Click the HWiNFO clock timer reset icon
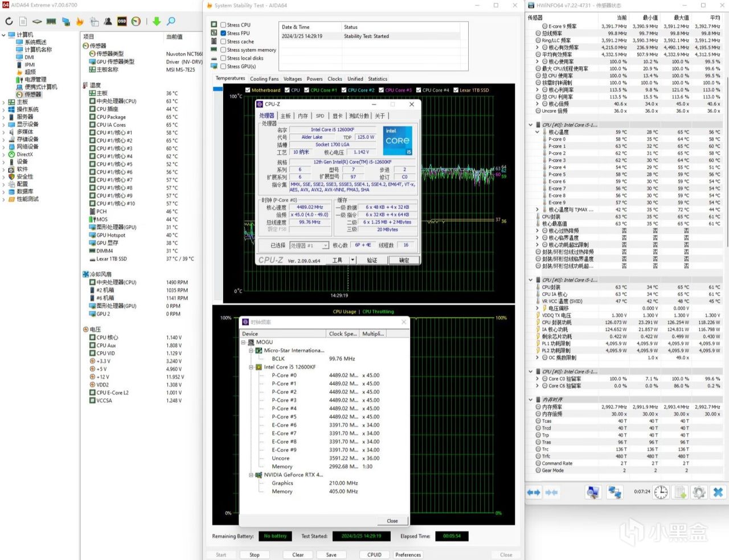Viewport: 729px width, 560px height. click(661, 492)
